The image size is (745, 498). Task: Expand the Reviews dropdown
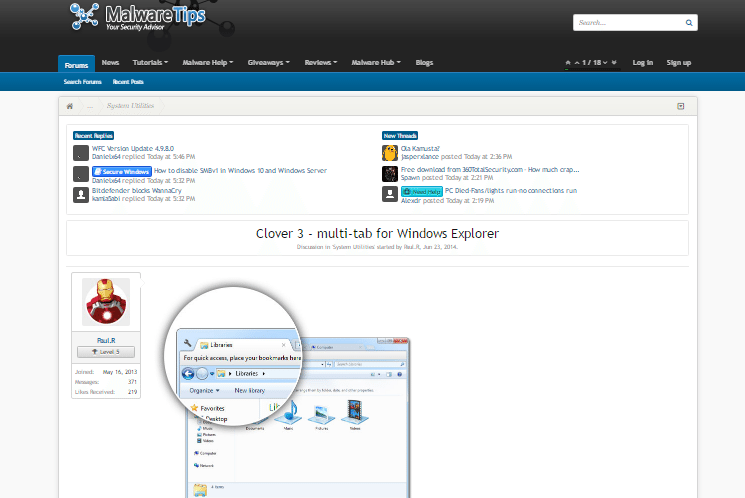point(321,63)
